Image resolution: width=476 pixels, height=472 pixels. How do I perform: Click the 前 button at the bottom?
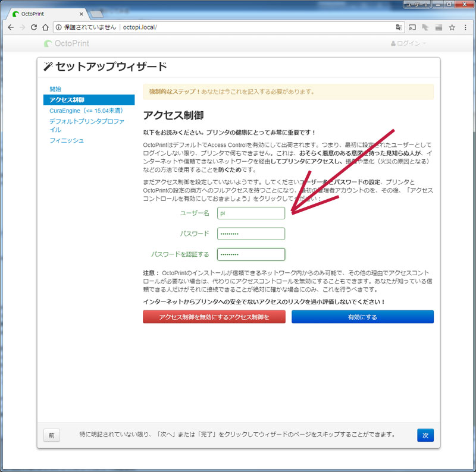(x=52, y=435)
